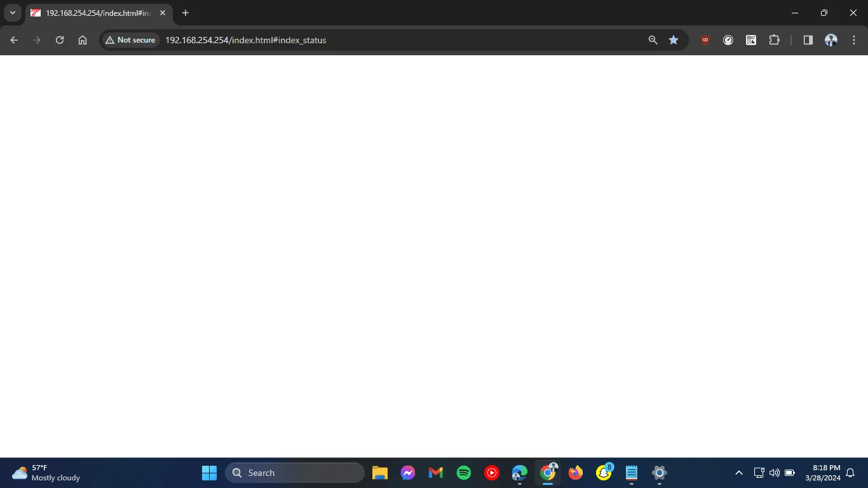Select the 192.168.254.254/index.html tab
Viewport: 868px width, 488px height.
click(x=99, y=13)
